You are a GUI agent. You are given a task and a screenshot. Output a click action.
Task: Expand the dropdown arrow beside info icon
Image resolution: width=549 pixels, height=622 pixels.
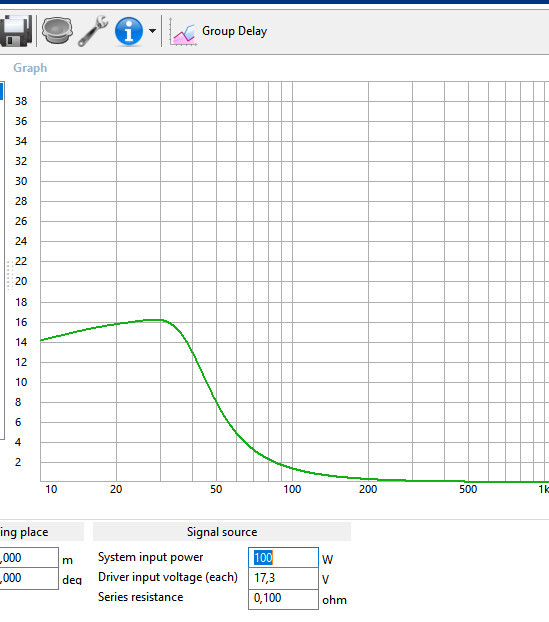pyautogui.click(x=152, y=31)
